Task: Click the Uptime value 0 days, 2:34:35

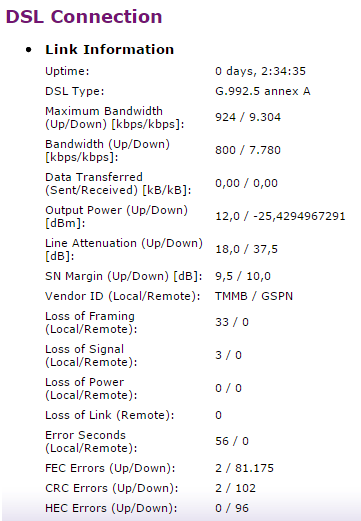Action: click(x=260, y=71)
